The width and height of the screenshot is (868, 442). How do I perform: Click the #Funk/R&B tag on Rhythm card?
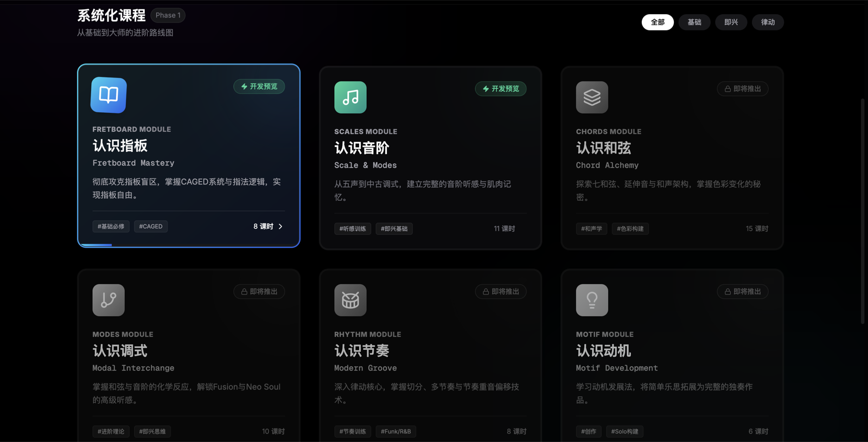click(395, 432)
